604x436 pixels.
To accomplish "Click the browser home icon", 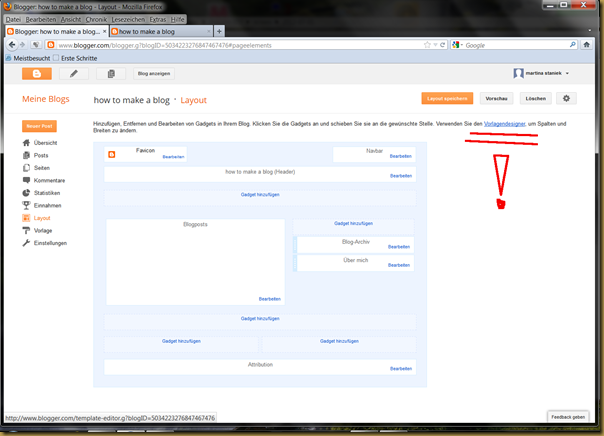I will pos(586,45).
